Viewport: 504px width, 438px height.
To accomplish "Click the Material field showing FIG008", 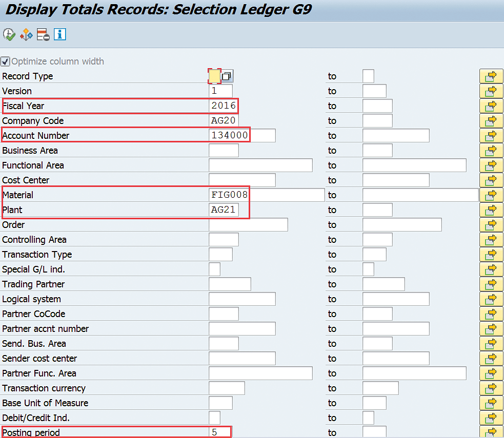I will (266, 195).
